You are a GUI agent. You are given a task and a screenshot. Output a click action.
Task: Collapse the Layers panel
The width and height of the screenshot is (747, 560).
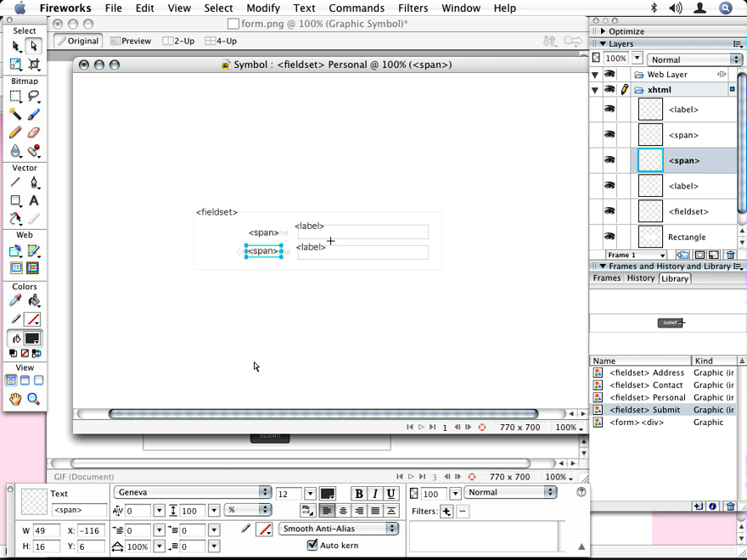pyautogui.click(x=604, y=44)
